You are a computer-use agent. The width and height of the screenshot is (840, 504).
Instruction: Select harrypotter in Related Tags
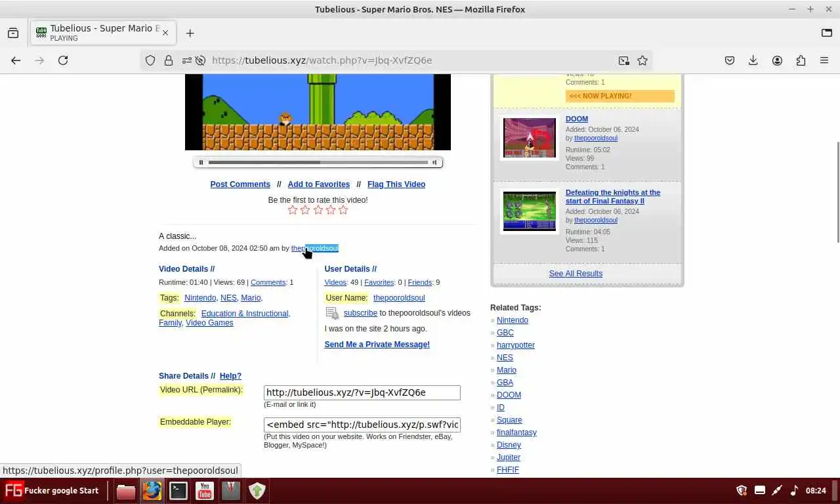click(516, 345)
